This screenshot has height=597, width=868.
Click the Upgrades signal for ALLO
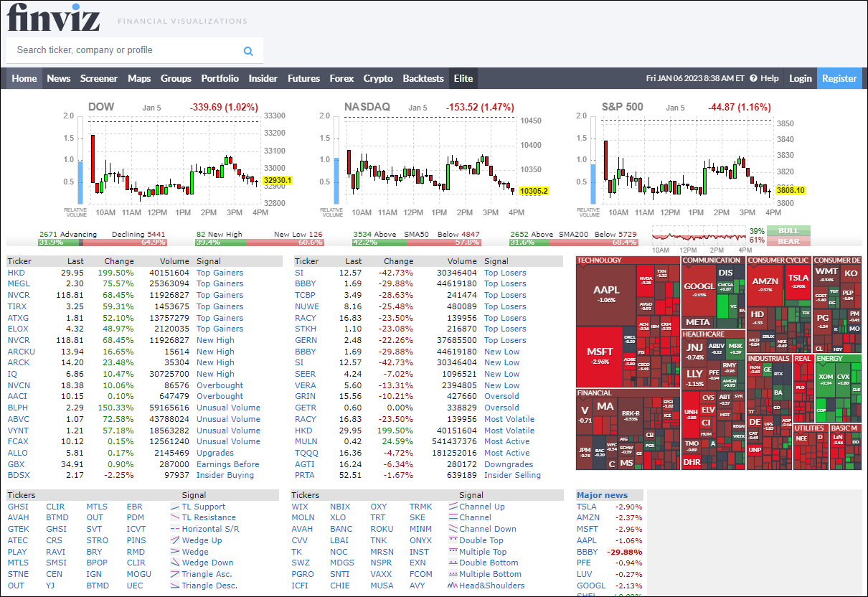click(214, 453)
